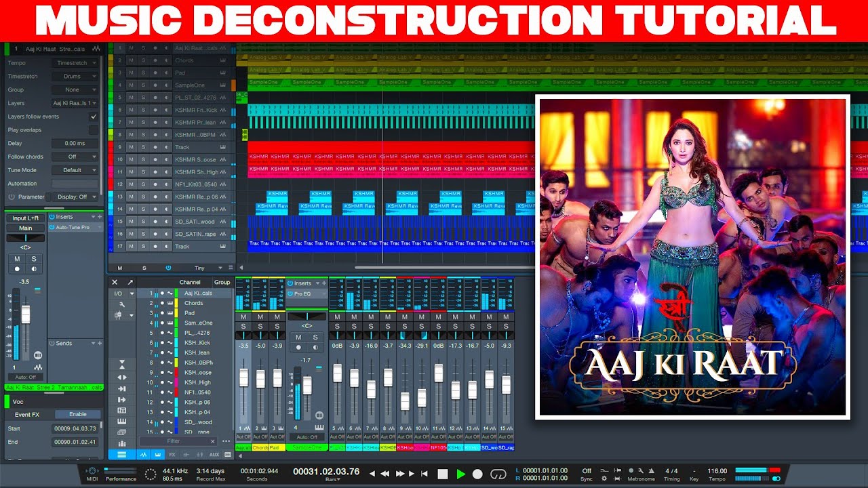Open the Tune Mode Default dropdown
868x488 pixels.
[75, 170]
